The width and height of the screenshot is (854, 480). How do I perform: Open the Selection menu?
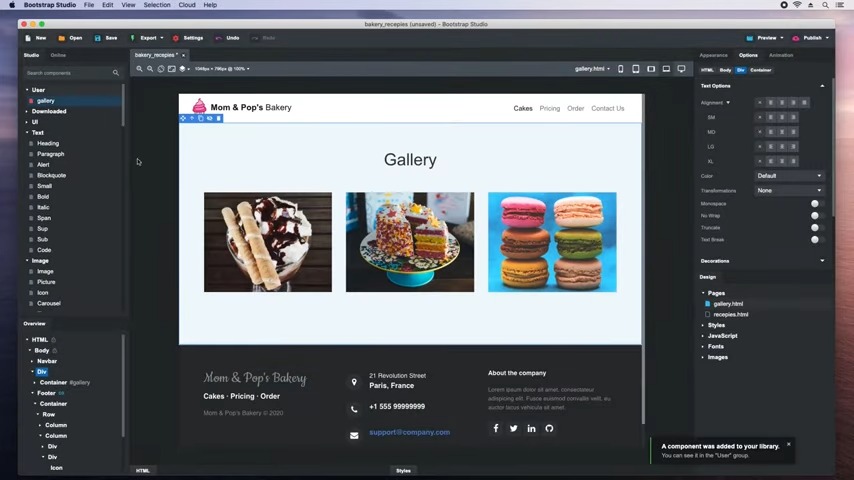point(157,5)
